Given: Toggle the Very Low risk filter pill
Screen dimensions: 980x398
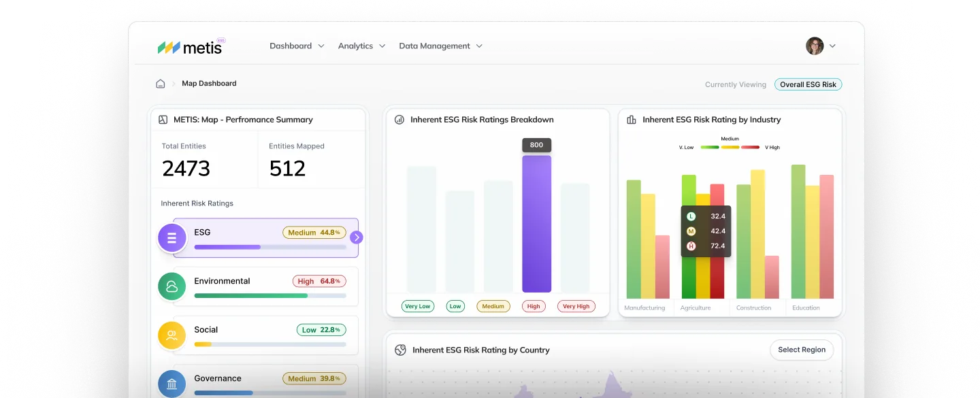Looking at the screenshot, I should click(x=417, y=306).
